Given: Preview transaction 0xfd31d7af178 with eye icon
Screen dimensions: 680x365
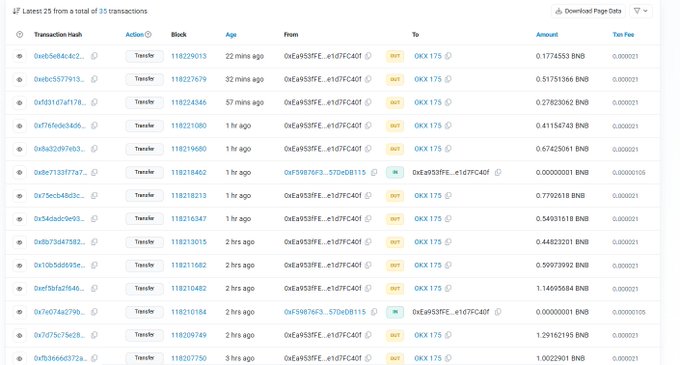Looking at the screenshot, I should pyautogui.click(x=20, y=103).
